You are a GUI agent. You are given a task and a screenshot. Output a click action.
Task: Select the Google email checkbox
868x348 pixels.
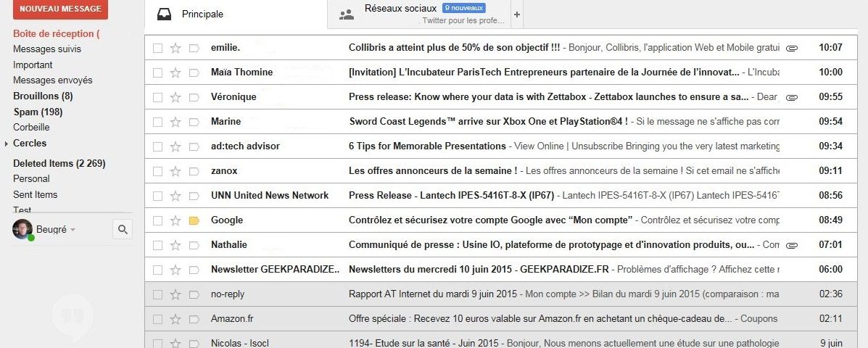[x=158, y=220]
